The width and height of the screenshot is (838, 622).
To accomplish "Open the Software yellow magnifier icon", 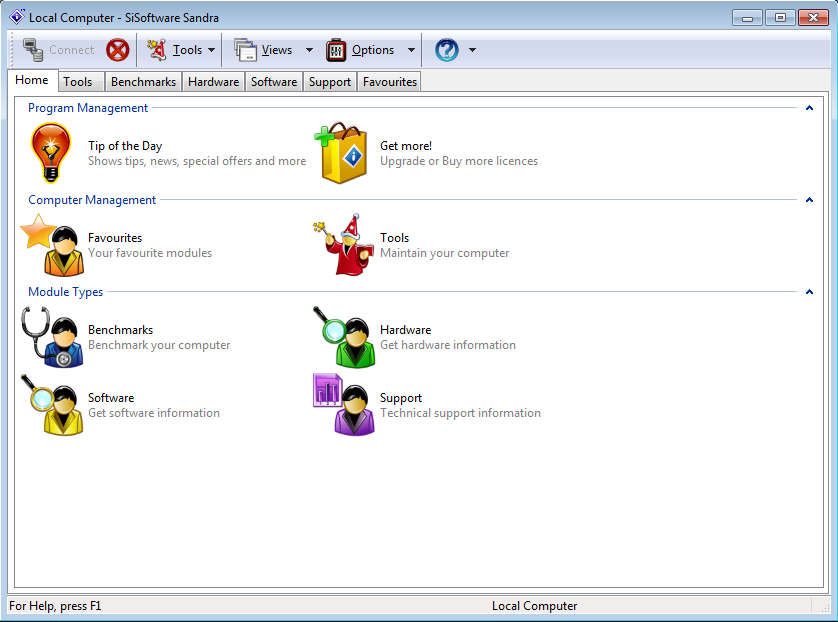I will pyautogui.click(x=52, y=405).
